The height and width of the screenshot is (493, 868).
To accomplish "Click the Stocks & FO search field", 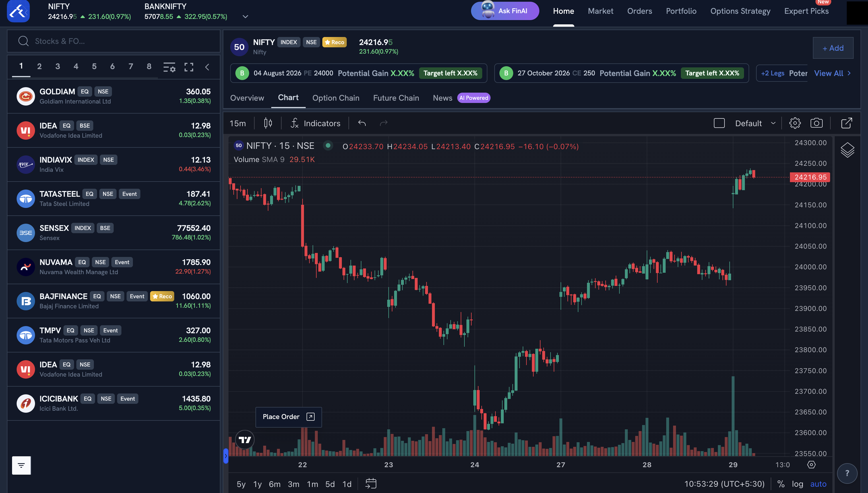I will (x=113, y=41).
